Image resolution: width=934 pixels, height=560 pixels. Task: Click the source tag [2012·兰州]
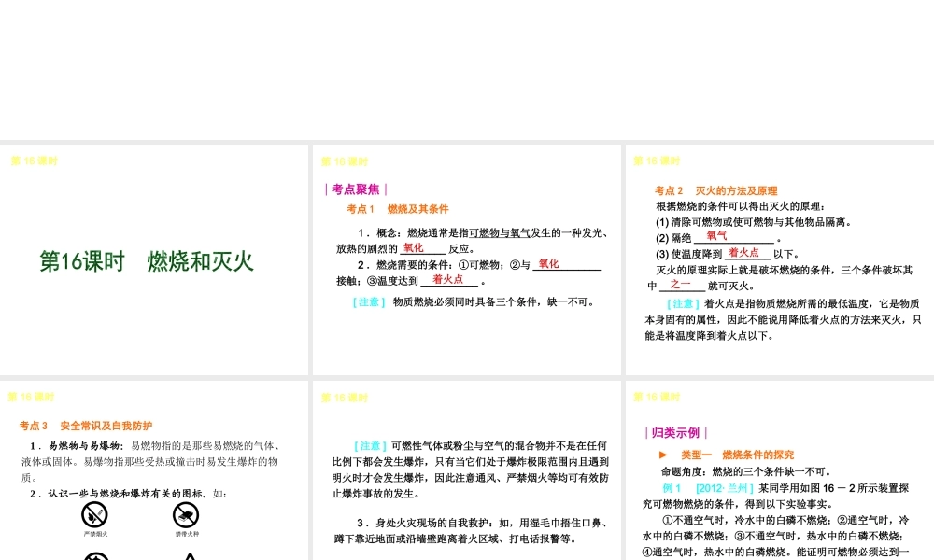[x=725, y=488]
